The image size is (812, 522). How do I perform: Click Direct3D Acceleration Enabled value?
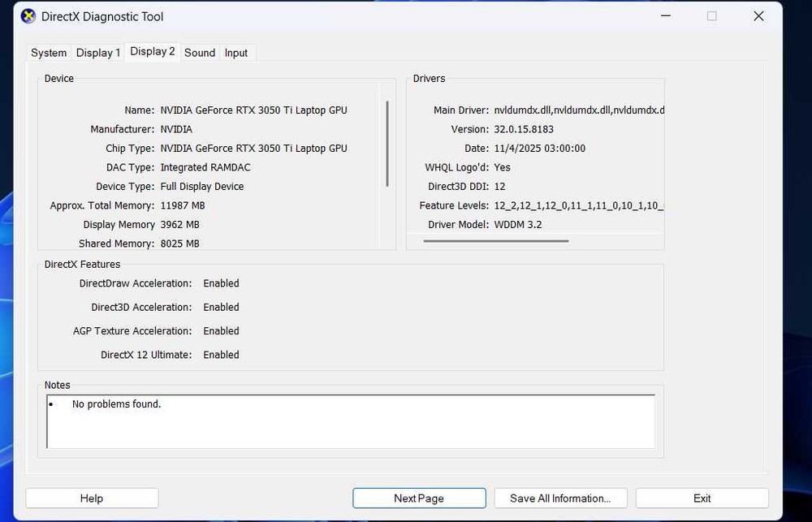point(221,307)
